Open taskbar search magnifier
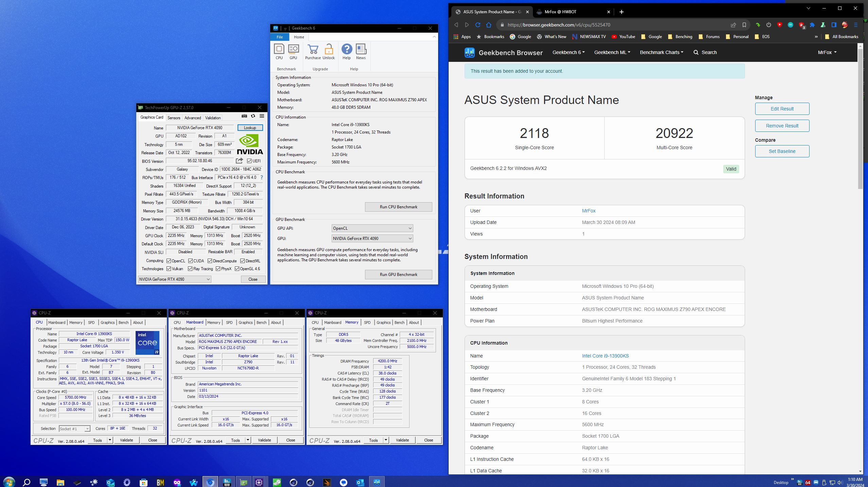868x487 pixels. click(27, 482)
